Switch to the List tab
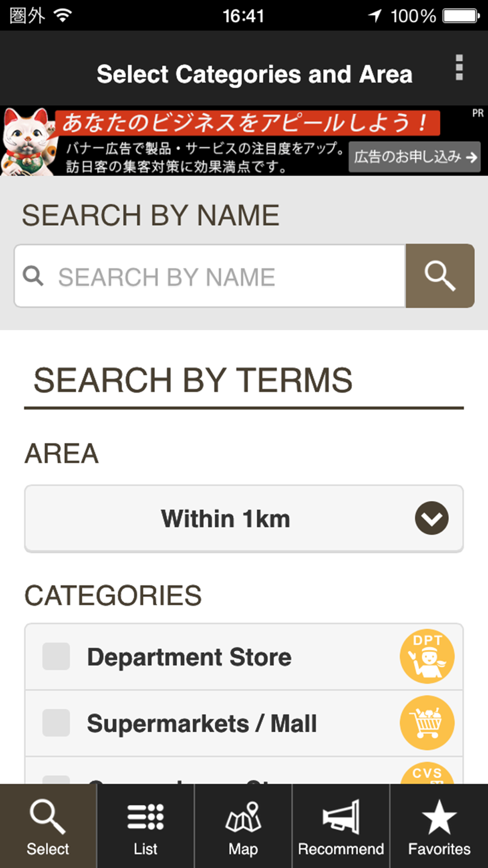This screenshot has height=868, width=488. (145, 826)
